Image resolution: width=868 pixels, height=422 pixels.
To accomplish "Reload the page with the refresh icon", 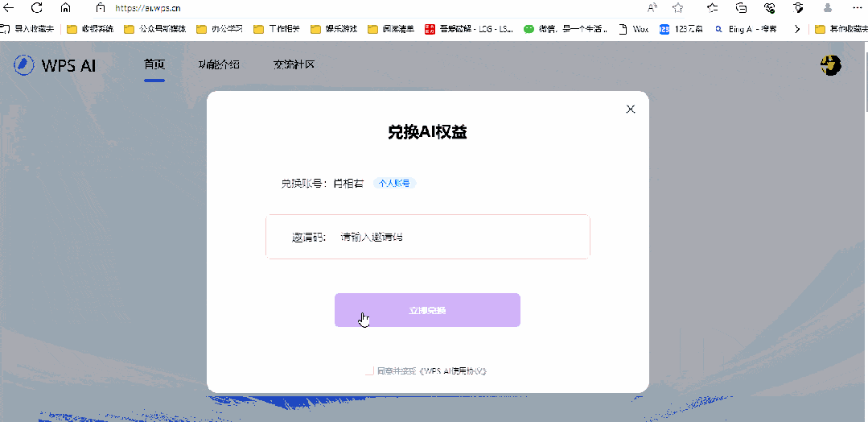I will click(37, 8).
